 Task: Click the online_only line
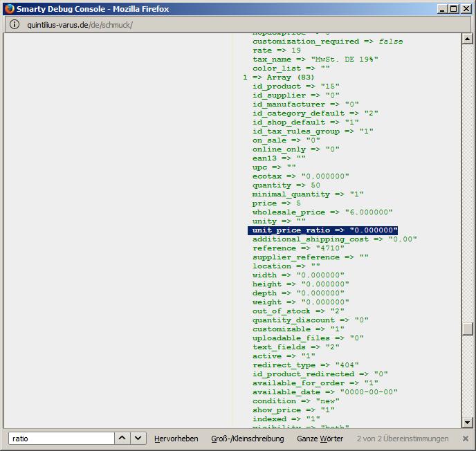[x=296, y=149]
